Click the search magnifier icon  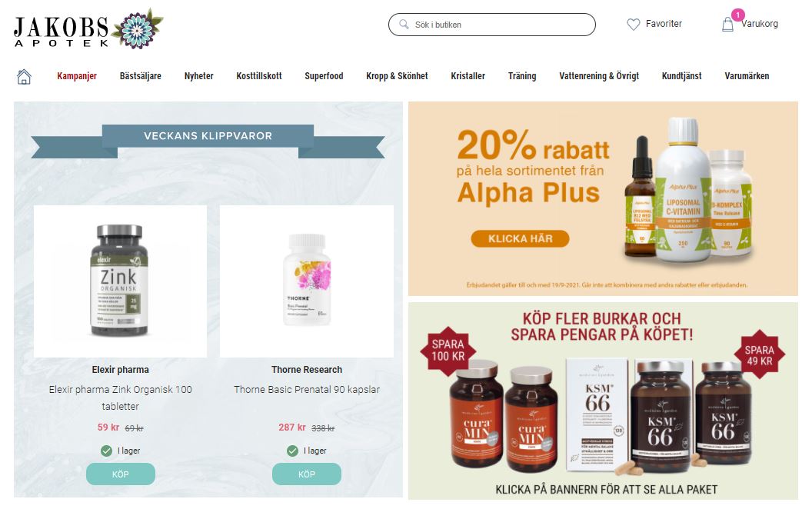(404, 25)
